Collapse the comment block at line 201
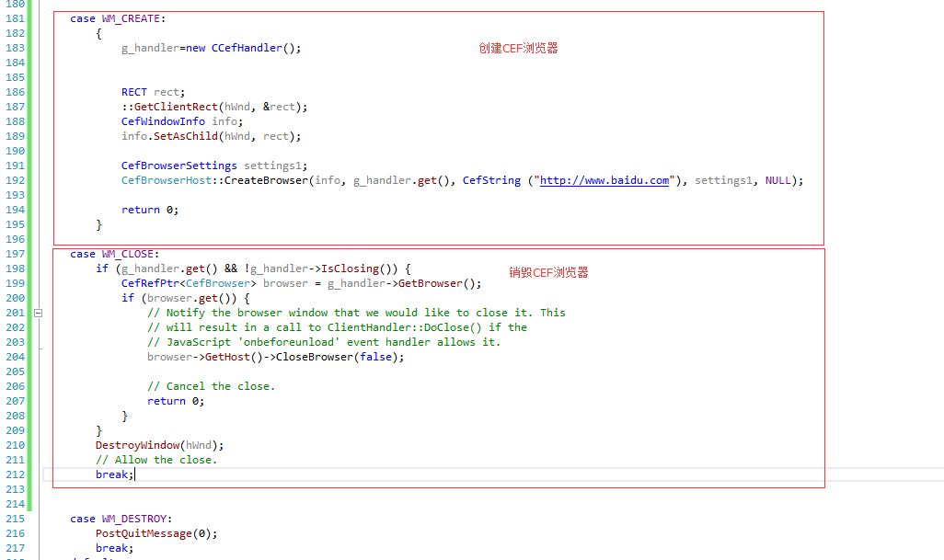The height and width of the screenshot is (560, 944). pyautogui.click(x=38, y=313)
